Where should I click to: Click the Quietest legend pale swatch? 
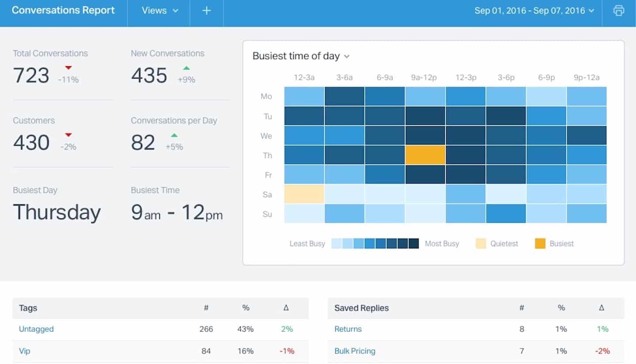click(x=481, y=244)
